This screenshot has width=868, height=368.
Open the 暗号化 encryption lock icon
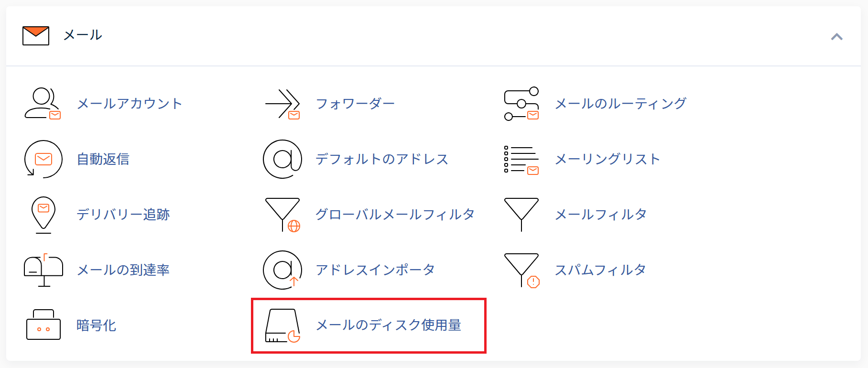tap(43, 325)
